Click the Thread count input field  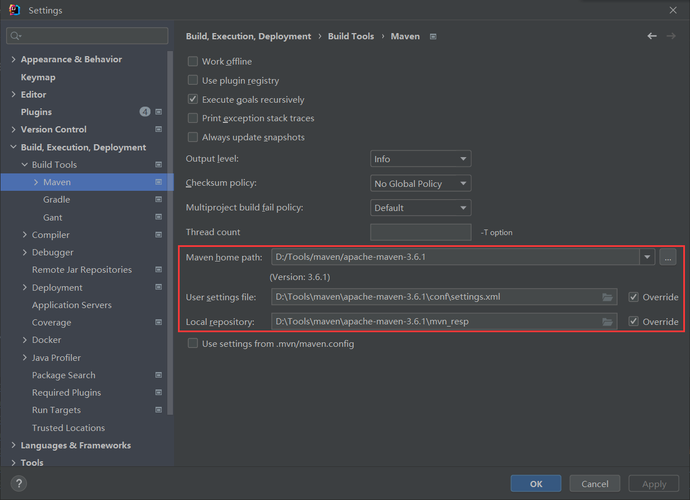(420, 232)
